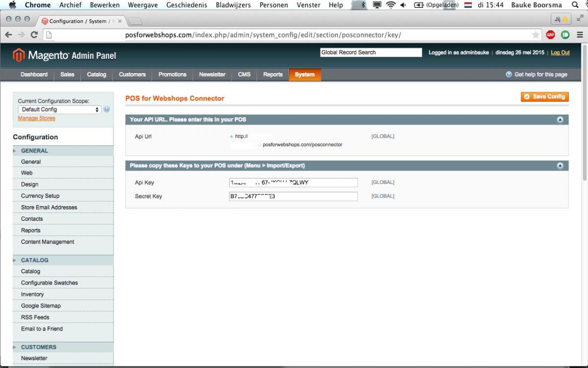Click the Manage Stores link
588x368 pixels.
click(x=37, y=118)
